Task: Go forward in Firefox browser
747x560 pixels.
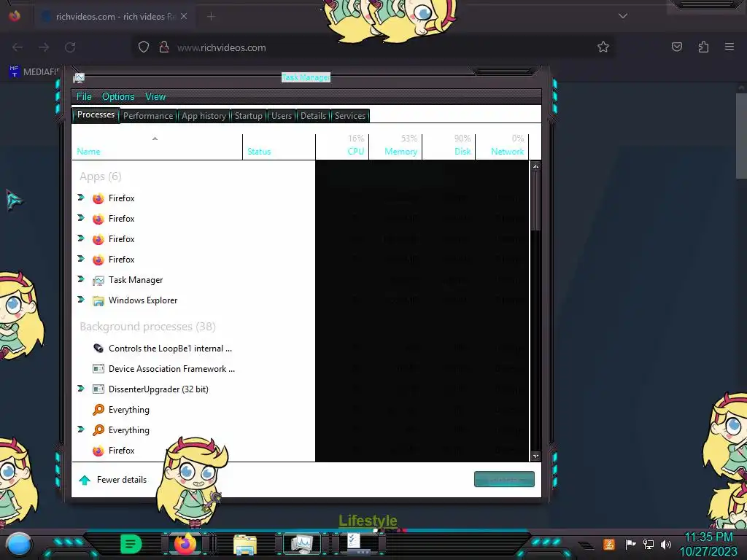Action: [44, 47]
